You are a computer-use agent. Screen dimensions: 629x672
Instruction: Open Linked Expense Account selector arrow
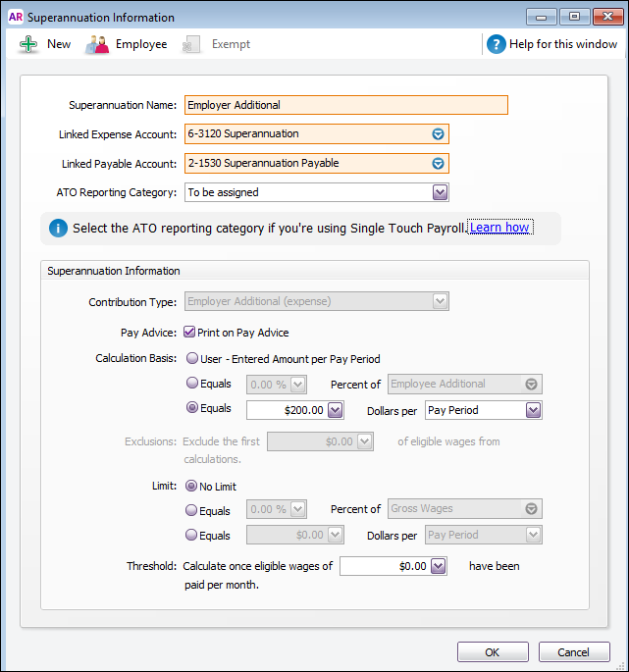(x=438, y=134)
